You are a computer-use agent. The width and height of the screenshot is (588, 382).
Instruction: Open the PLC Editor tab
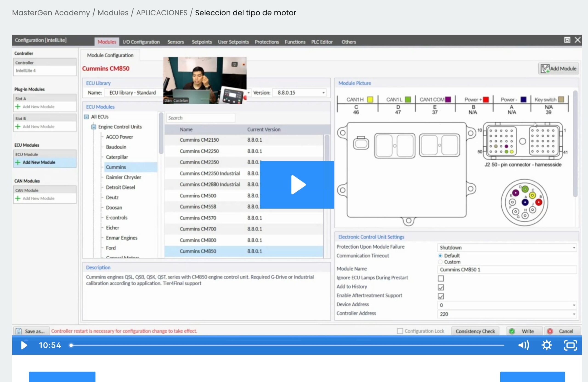point(322,42)
